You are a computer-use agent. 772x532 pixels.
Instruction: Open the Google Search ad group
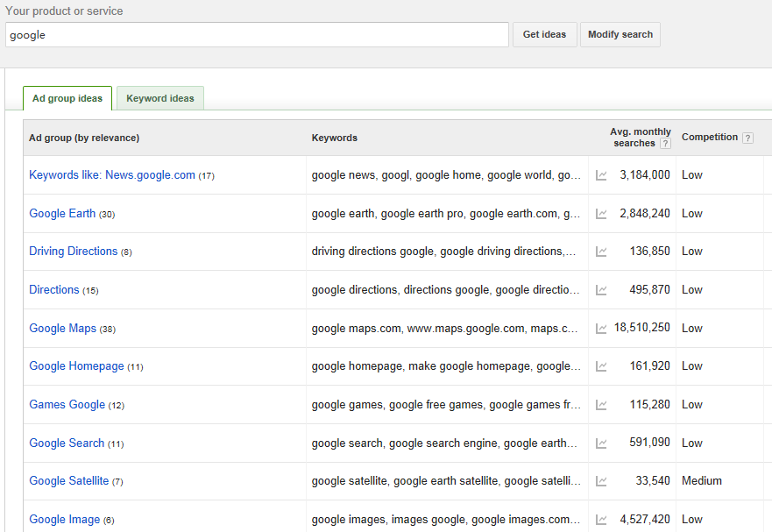pyautogui.click(x=67, y=443)
